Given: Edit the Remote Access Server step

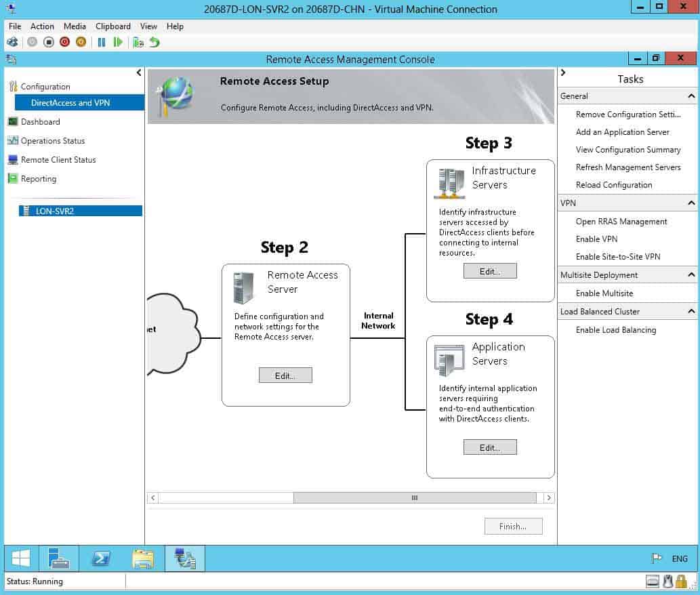Looking at the screenshot, I should pos(285,375).
